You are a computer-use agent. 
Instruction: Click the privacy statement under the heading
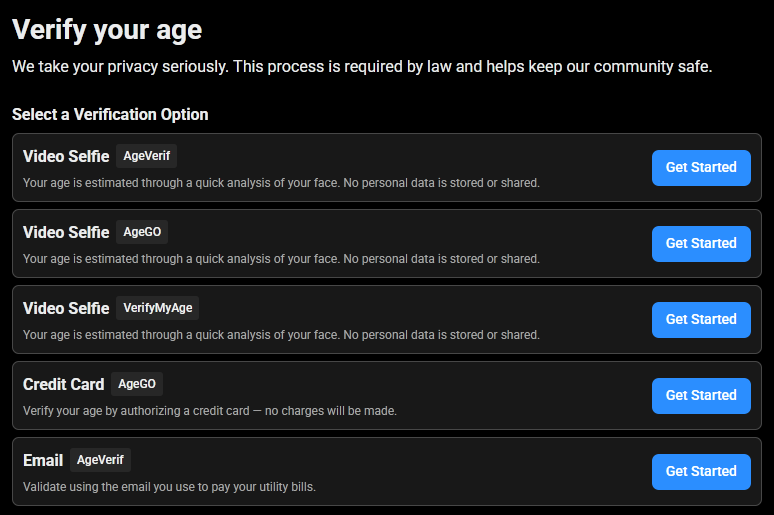point(362,67)
